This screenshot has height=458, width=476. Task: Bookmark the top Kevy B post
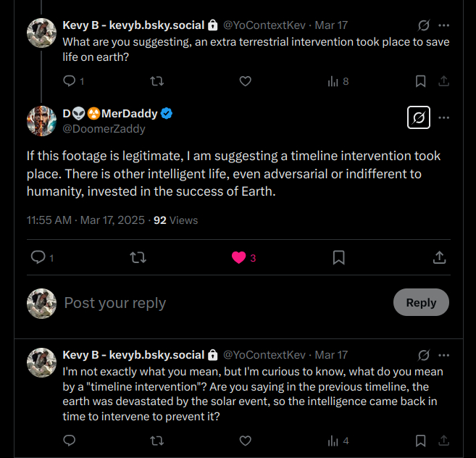click(420, 81)
